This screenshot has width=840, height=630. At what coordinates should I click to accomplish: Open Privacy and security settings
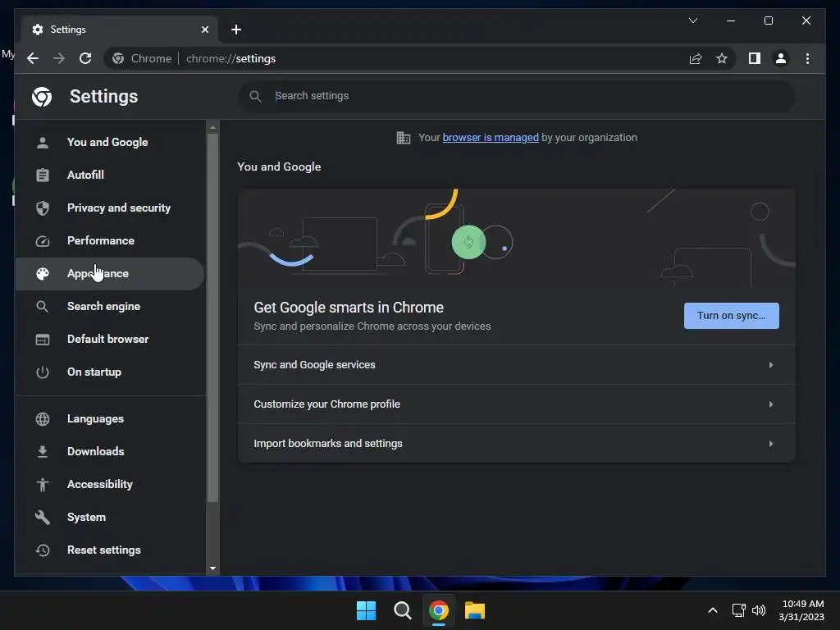pyautogui.click(x=110, y=208)
